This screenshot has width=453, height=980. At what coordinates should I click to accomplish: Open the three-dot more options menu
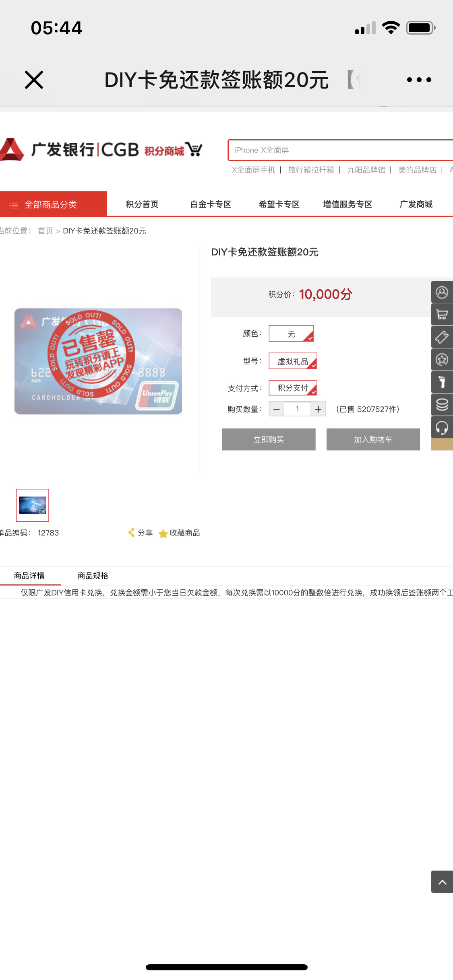tap(419, 80)
